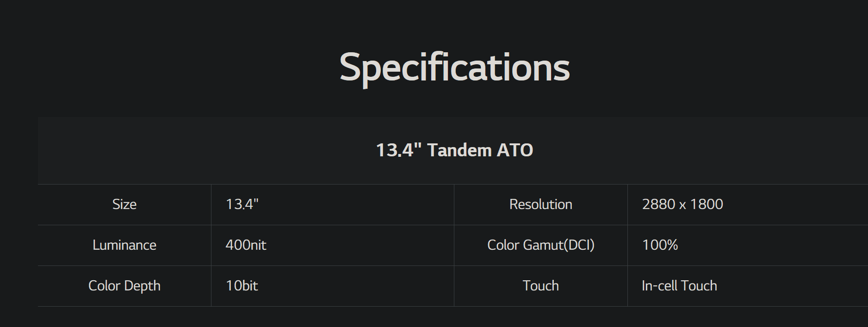Image resolution: width=868 pixels, height=327 pixels.
Task: Click the 400nit luminance value
Action: (x=246, y=245)
